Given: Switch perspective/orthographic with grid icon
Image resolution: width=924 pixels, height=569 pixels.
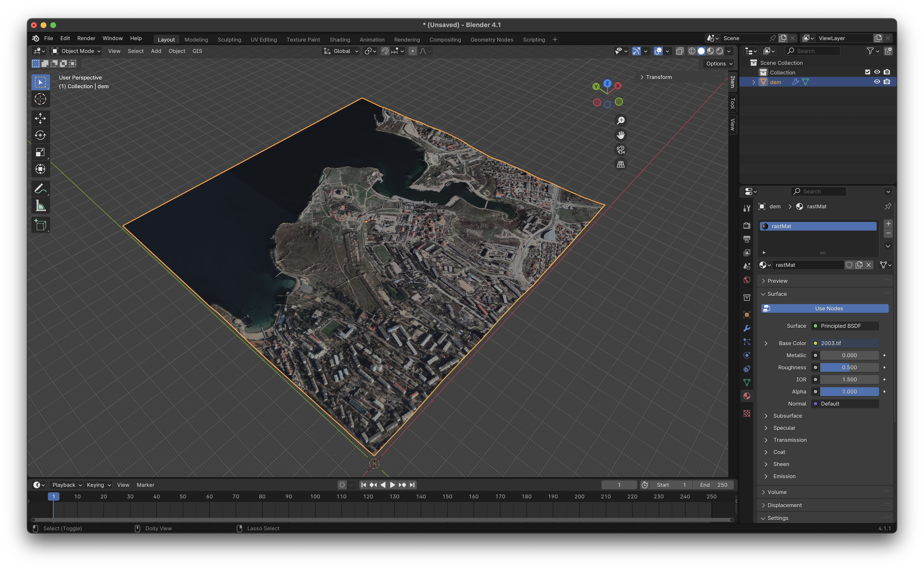Looking at the screenshot, I should tap(621, 164).
